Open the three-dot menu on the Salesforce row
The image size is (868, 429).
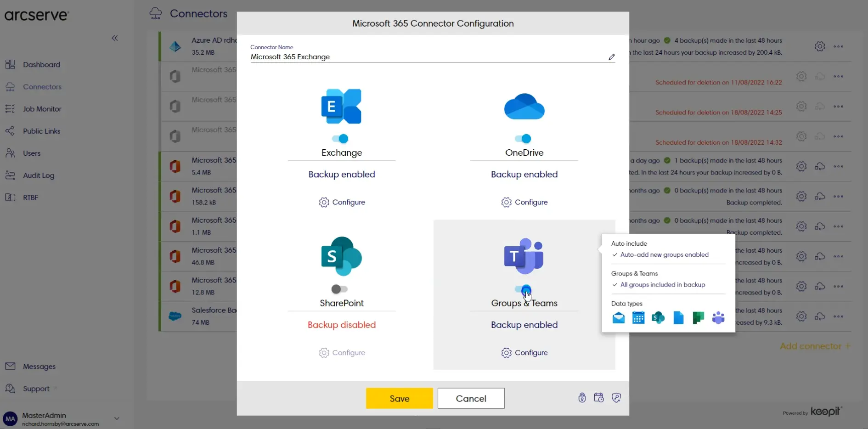click(839, 316)
